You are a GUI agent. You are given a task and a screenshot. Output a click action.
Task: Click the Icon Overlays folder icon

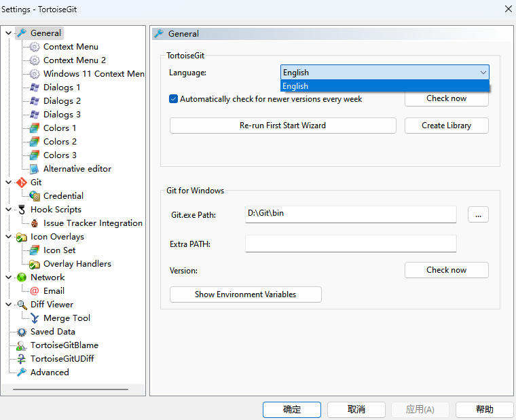pos(22,237)
